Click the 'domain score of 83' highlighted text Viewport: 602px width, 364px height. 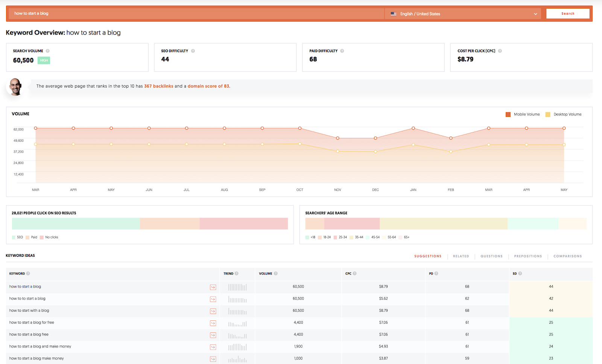click(x=208, y=86)
